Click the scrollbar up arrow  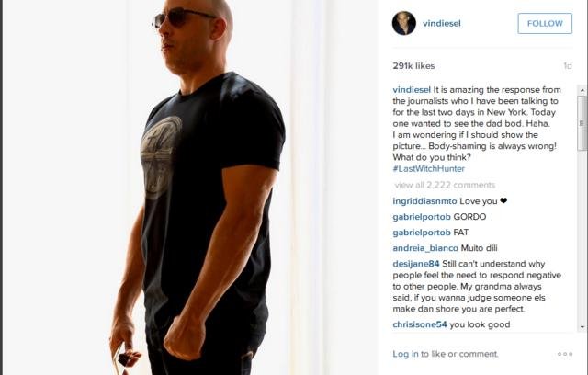582,90
